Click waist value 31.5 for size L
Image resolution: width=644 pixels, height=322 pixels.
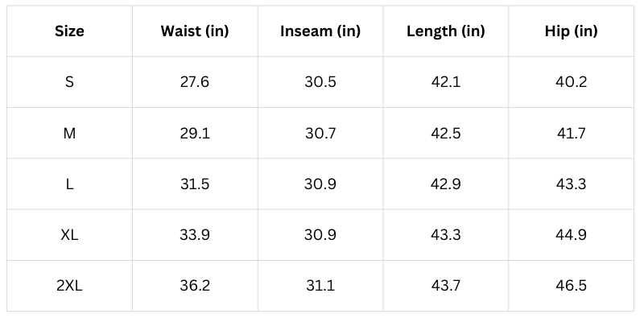tap(195, 184)
